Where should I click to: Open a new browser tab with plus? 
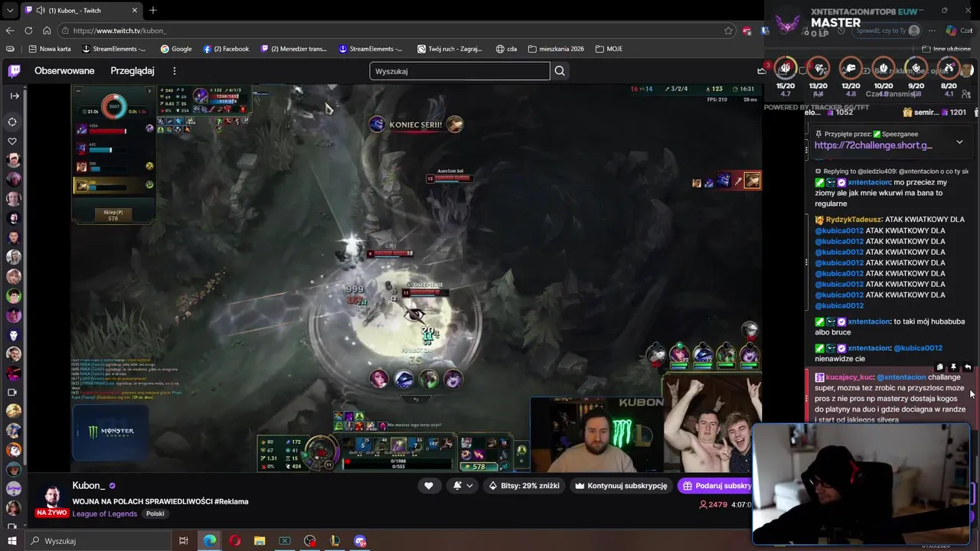[153, 10]
